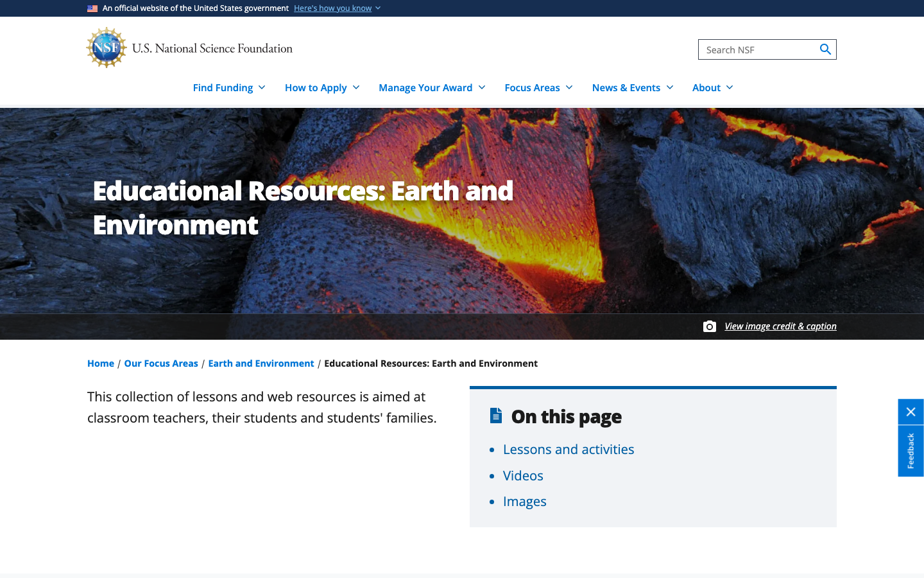Click the current-page breadcrumb Educational Resources text
924x578 pixels.
(x=431, y=363)
